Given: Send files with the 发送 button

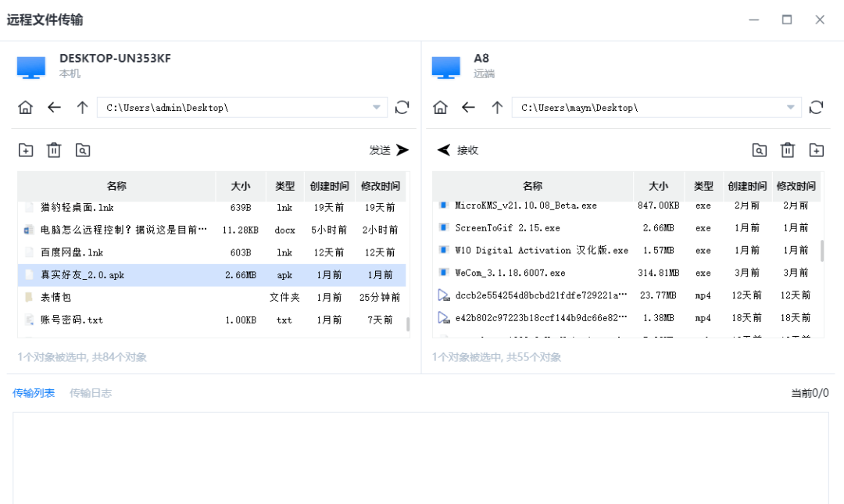Looking at the screenshot, I should pos(388,149).
